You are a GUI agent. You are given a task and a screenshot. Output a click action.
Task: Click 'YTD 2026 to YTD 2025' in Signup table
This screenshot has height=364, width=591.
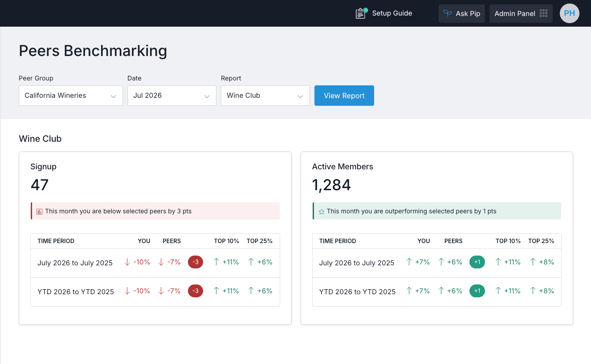(x=75, y=292)
